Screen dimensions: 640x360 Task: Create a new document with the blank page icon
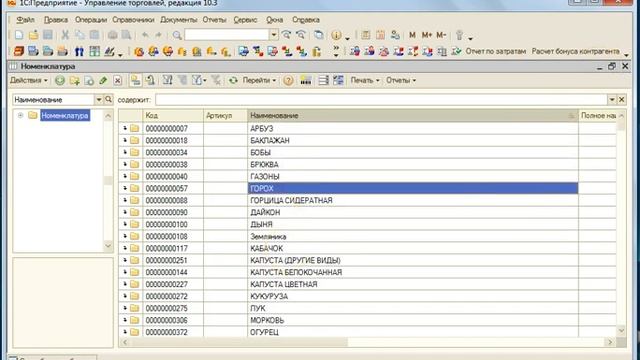[x=19, y=35]
